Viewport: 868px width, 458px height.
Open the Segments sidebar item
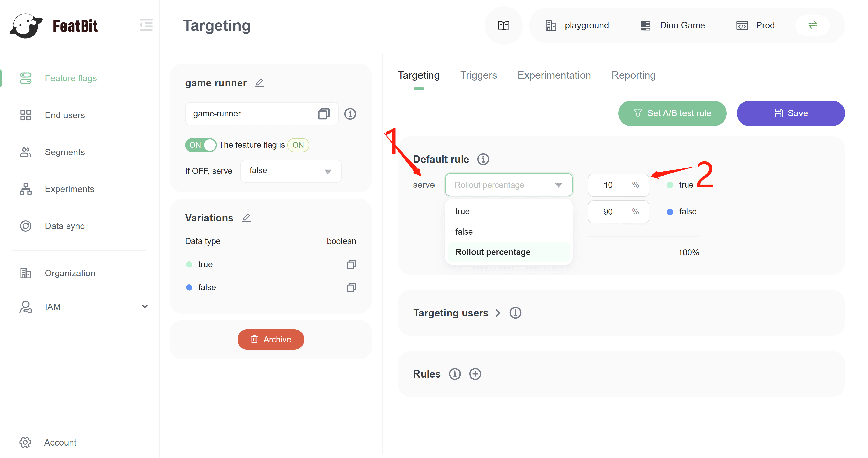65,152
